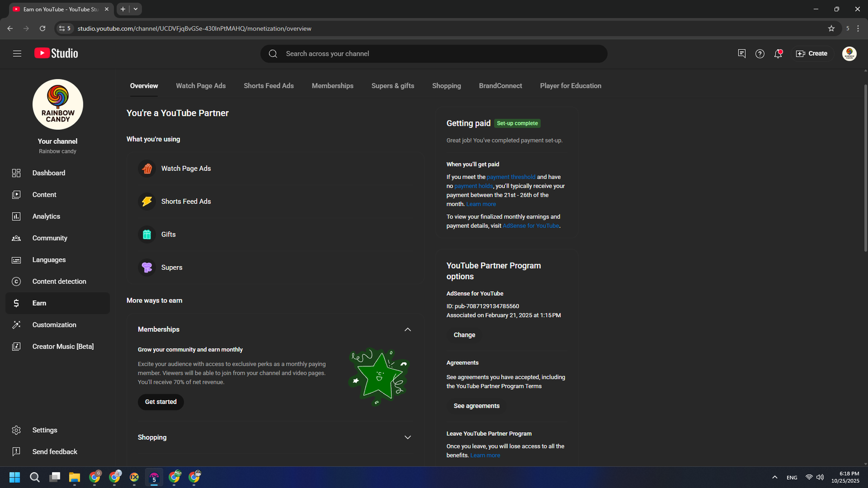Open Analytics from the sidebar

(x=46, y=216)
